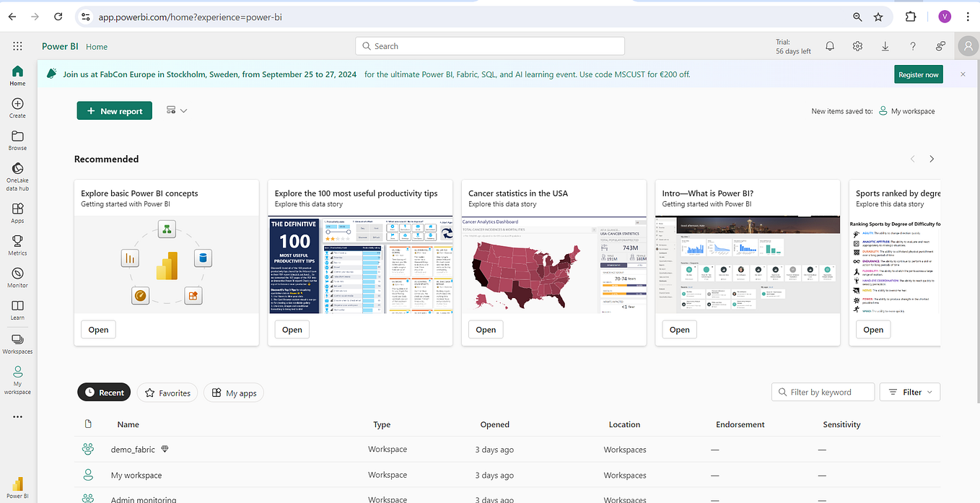Click the browser back arrow
The height and width of the screenshot is (503, 980).
coord(12,17)
